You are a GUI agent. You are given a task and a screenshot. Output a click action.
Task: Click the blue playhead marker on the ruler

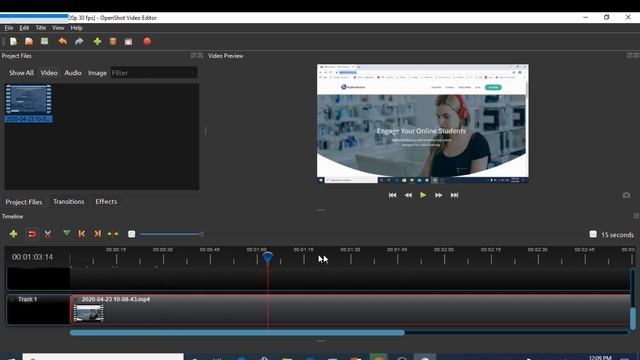[x=267, y=257]
